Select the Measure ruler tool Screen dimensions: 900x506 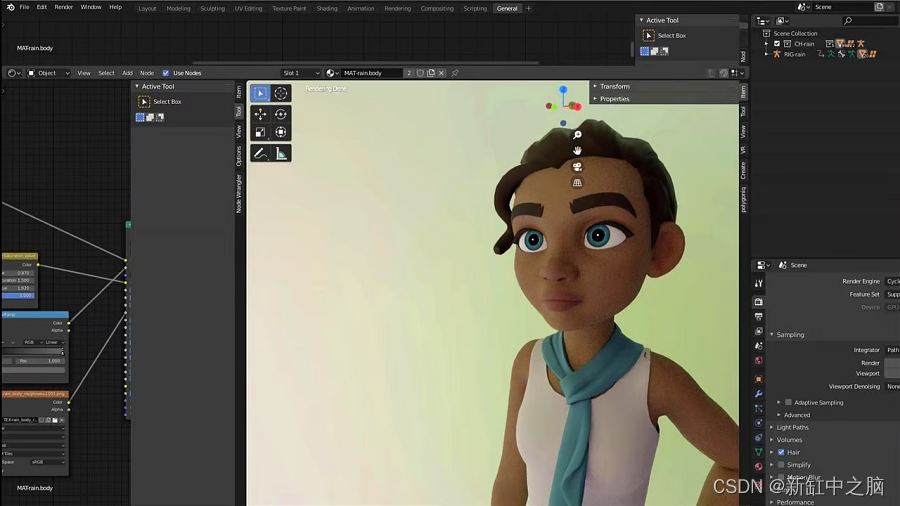click(281, 153)
